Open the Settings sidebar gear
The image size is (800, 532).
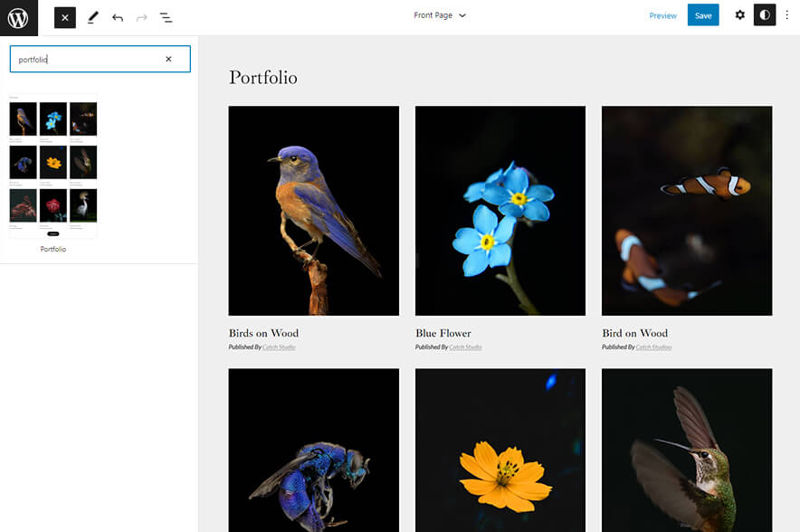point(739,15)
